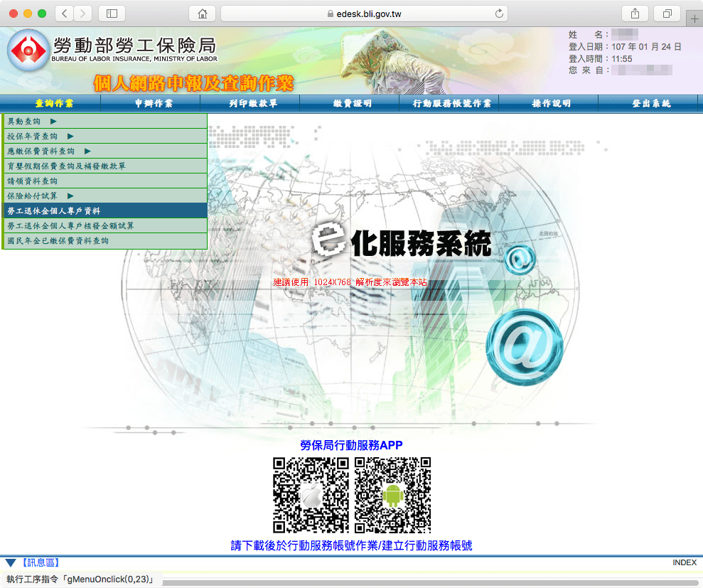Toggle the Safari sidebar button
703x588 pixels.
[112, 14]
